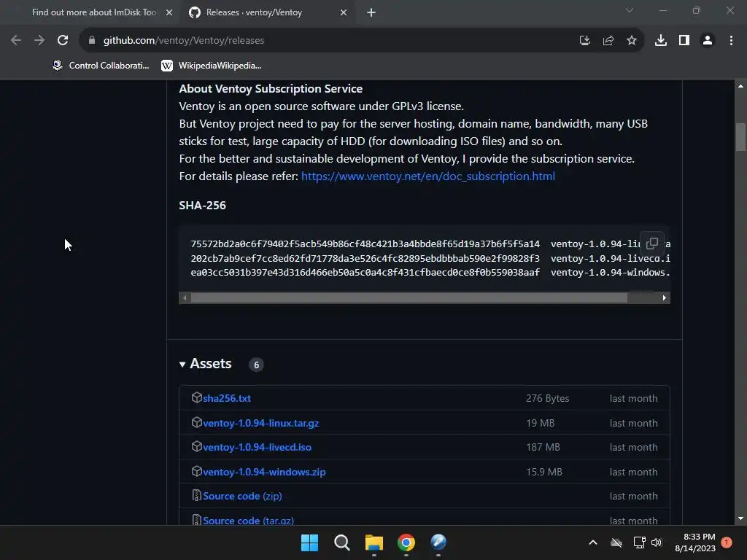Click package icon beside linux.tar.gz

coord(196,422)
